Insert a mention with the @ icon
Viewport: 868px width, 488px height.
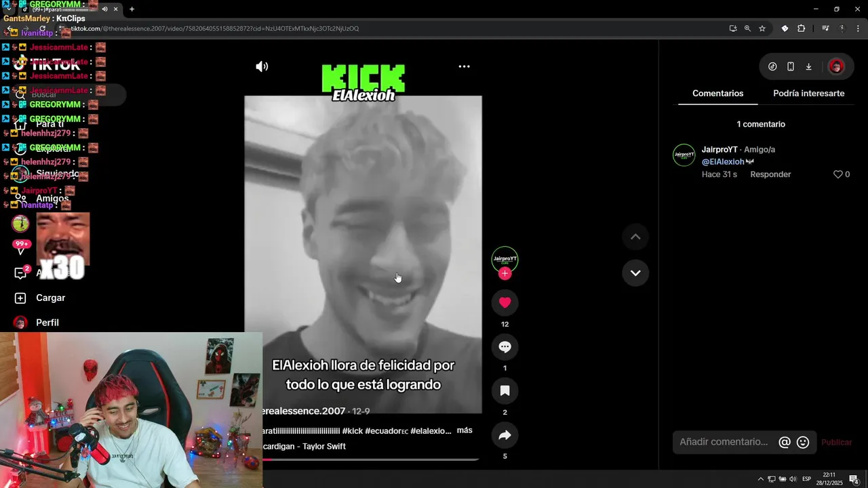(x=785, y=442)
